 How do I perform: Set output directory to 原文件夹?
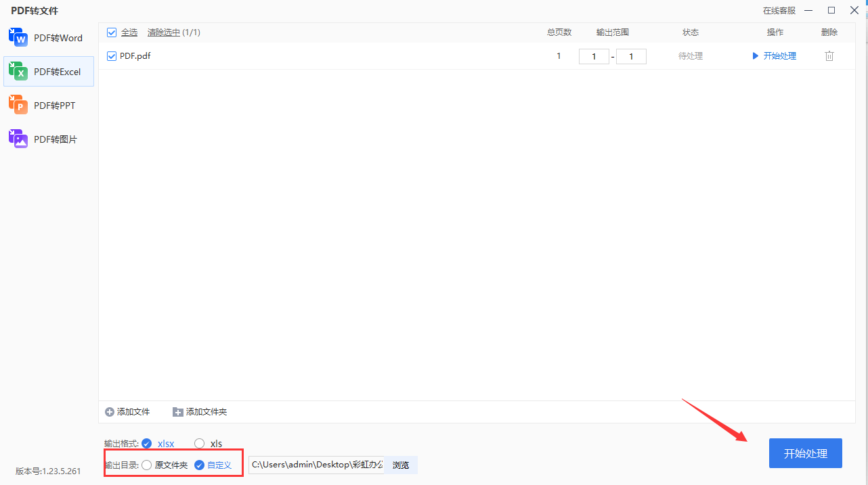tap(147, 465)
